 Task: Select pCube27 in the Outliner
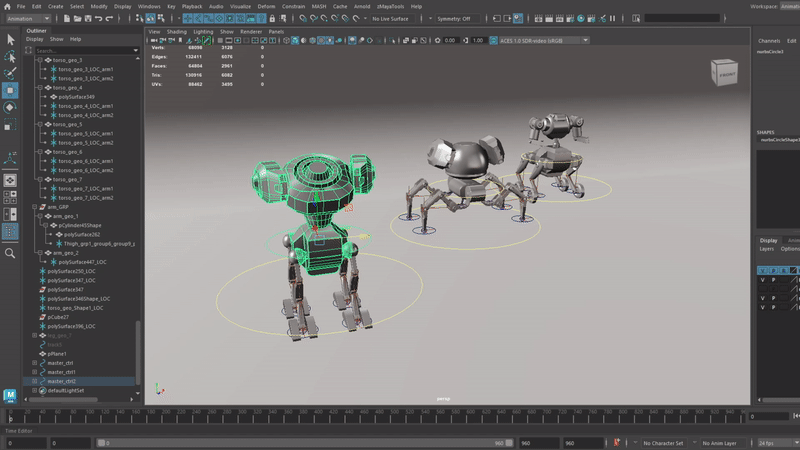[58, 317]
